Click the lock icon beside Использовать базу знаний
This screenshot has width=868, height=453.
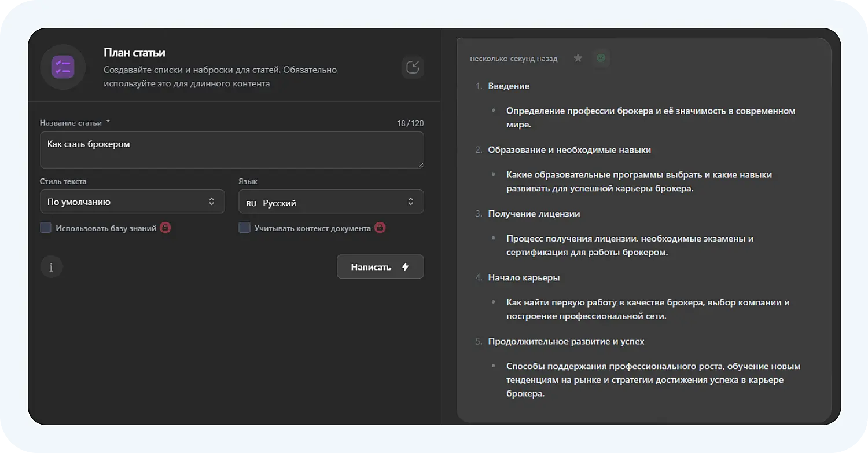click(x=165, y=228)
